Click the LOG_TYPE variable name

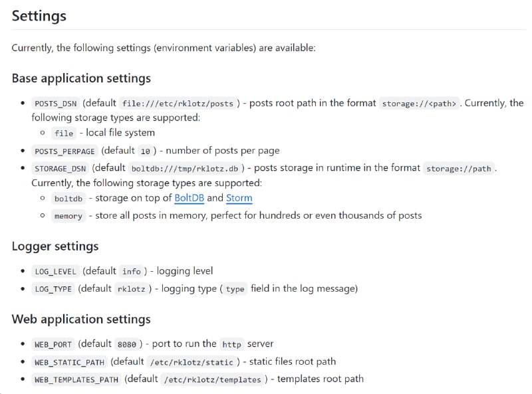click(x=53, y=289)
